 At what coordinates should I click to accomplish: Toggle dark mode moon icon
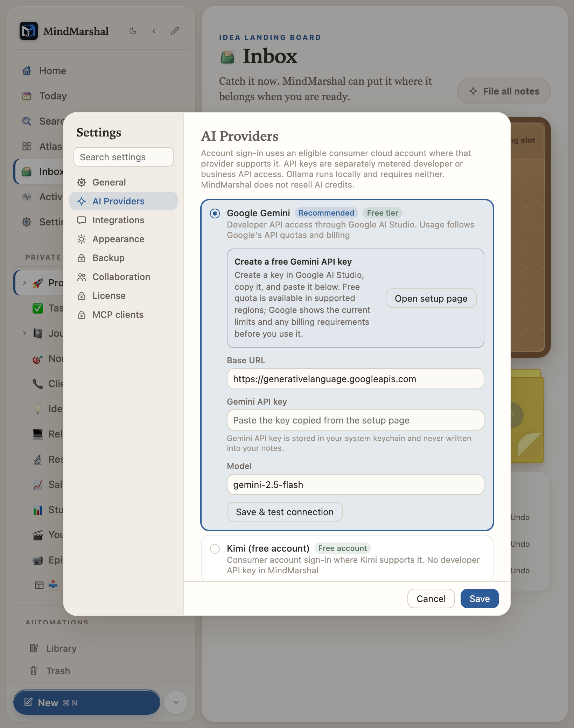point(133,31)
